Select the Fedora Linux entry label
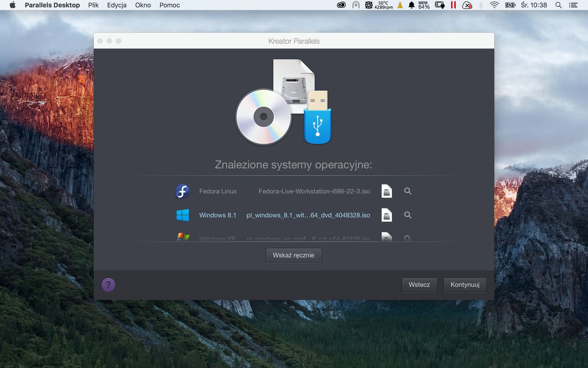The width and height of the screenshot is (588, 368). pos(218,191)
